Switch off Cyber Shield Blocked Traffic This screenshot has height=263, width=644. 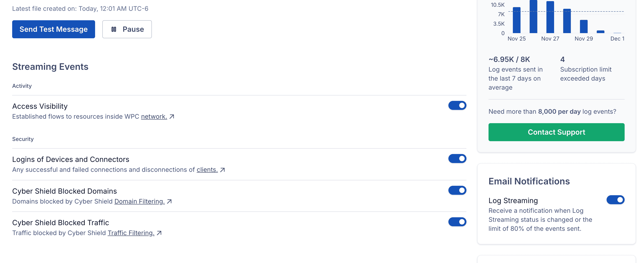[457, 222]
